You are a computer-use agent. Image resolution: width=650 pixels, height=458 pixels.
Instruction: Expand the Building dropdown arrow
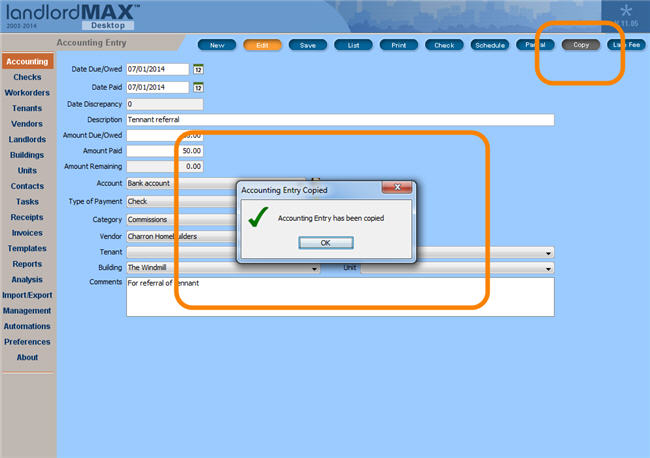(x=314, y=269)
